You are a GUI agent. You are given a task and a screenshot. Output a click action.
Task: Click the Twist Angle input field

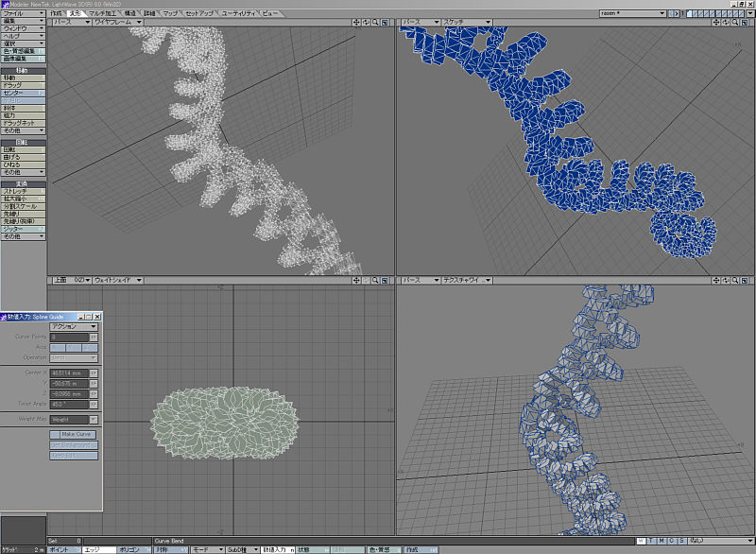pos(68,404)
